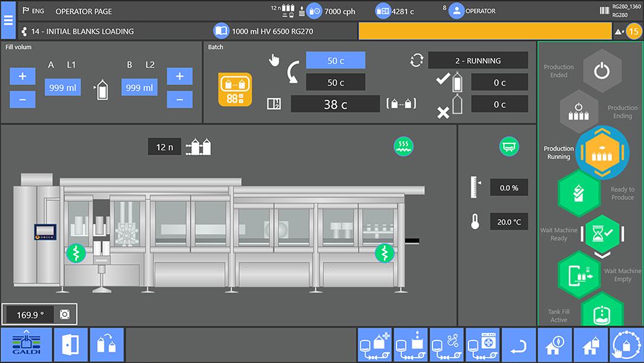The width and height of the screenshot is (644, 363).
Task: Click the GALDI logo button
Action: pos(25,345)
